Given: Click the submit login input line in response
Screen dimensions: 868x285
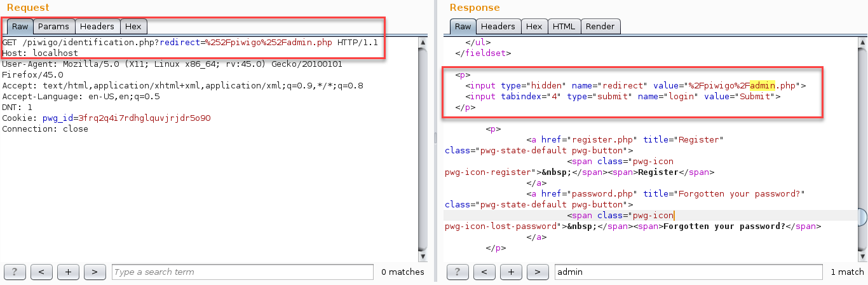Looking at the screenshot, I should coord(623,97).
